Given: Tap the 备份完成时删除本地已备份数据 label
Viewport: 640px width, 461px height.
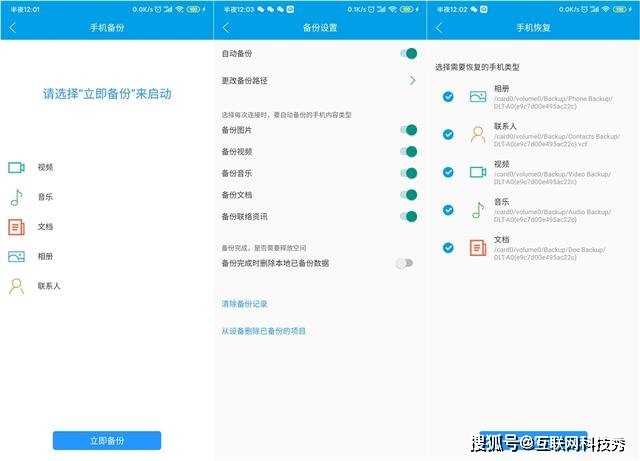Looking at the screenshot, I should tap(275, 263).
